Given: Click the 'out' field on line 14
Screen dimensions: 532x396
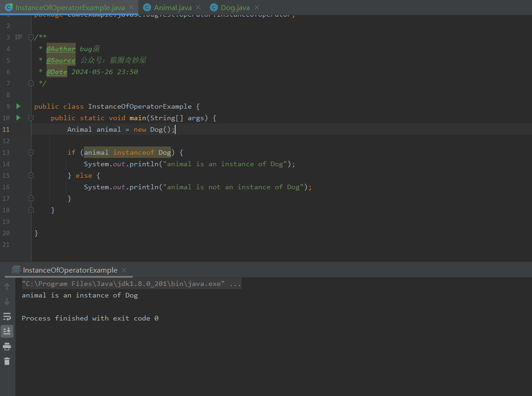Looking at the screenshot, I should 119,164.
